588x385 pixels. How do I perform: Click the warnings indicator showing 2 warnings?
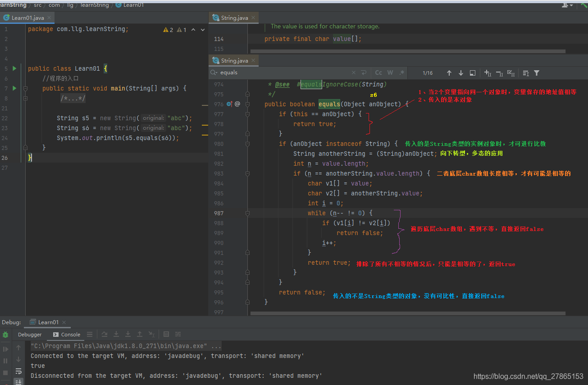(x=168, y=30)
